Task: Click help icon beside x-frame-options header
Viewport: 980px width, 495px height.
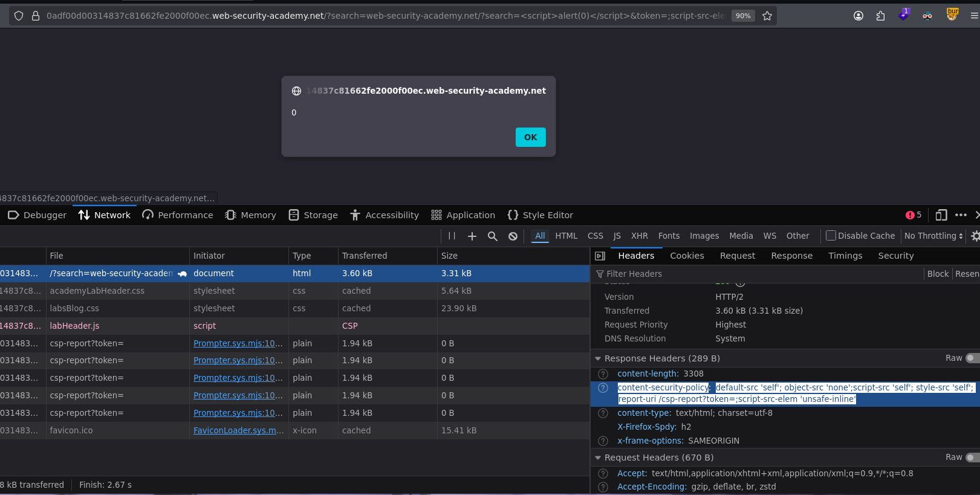Action: coord(603,441)
